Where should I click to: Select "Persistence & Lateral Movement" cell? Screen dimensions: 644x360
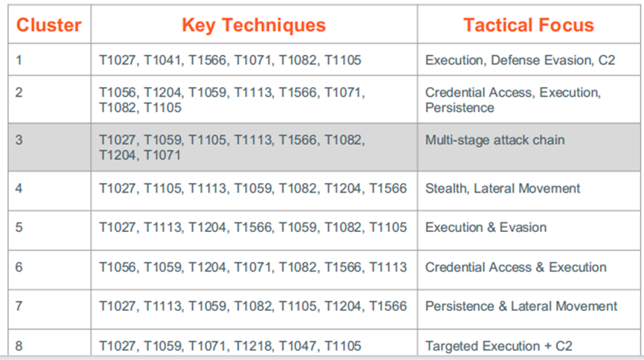pyautogui.click(x=521, y=306)
